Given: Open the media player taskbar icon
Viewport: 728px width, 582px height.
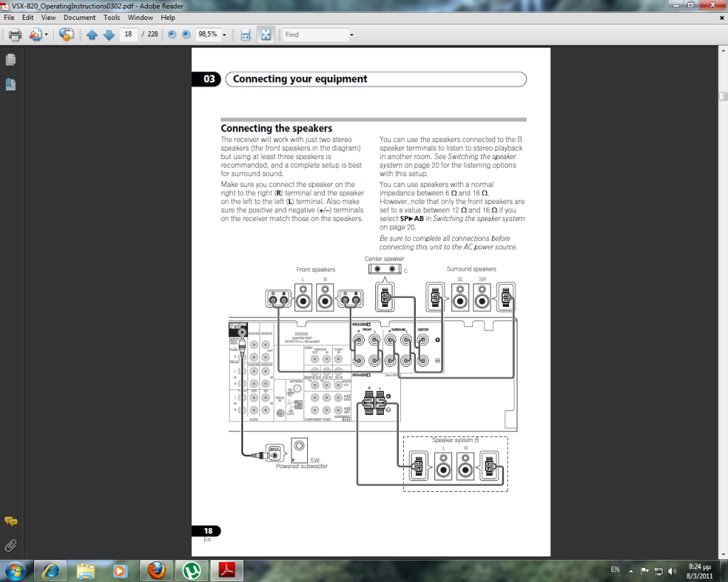Looking at the screenshot, I should pyautogui.click(x=119, y=571).
